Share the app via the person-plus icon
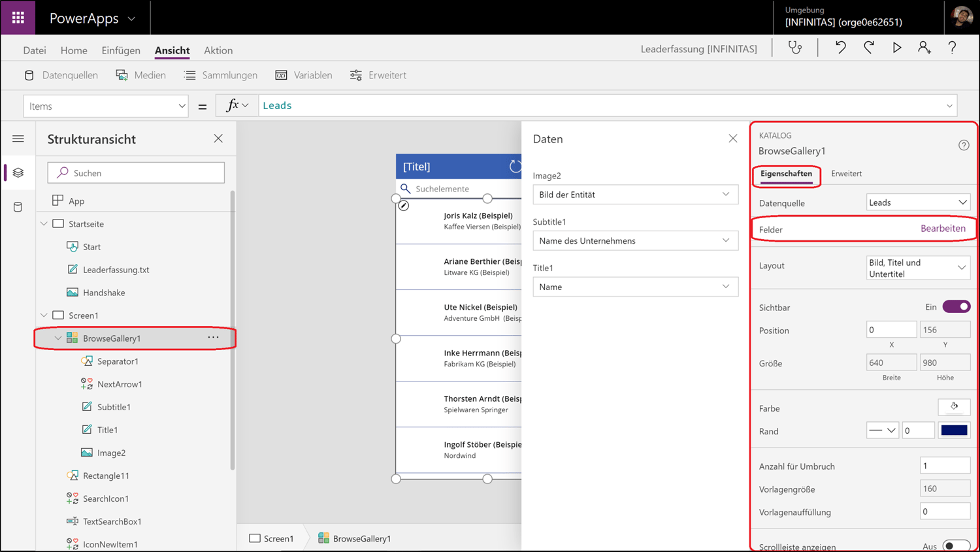 click(x=924, y=47)
